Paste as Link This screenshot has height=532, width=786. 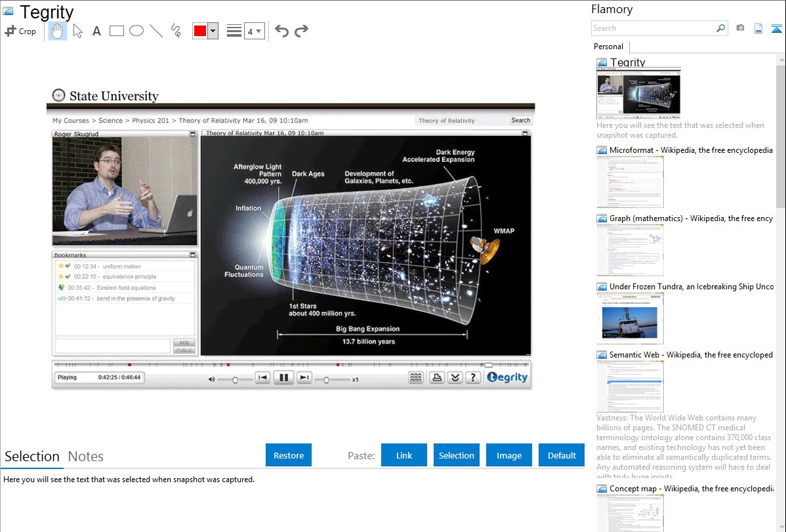tap(404, 455)
